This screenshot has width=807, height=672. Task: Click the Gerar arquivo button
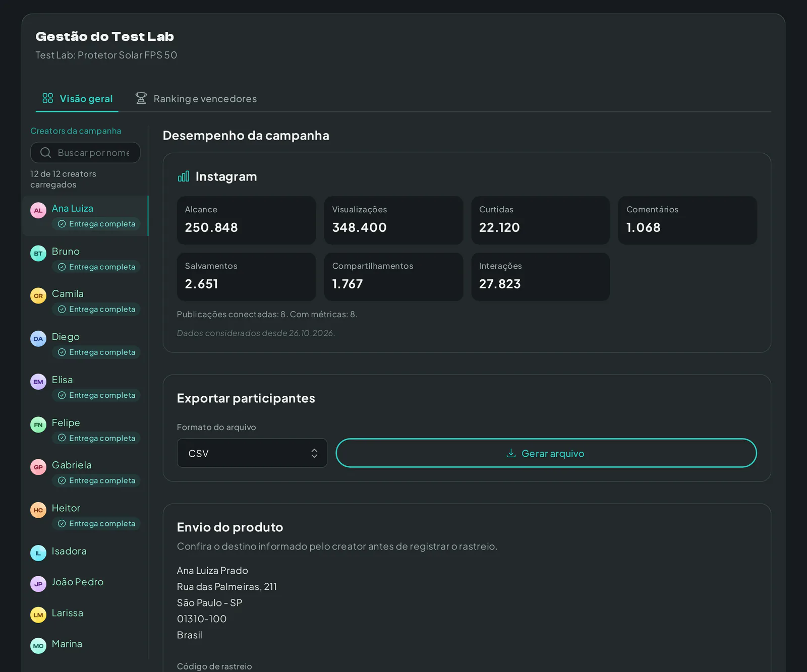coord(546,453)
